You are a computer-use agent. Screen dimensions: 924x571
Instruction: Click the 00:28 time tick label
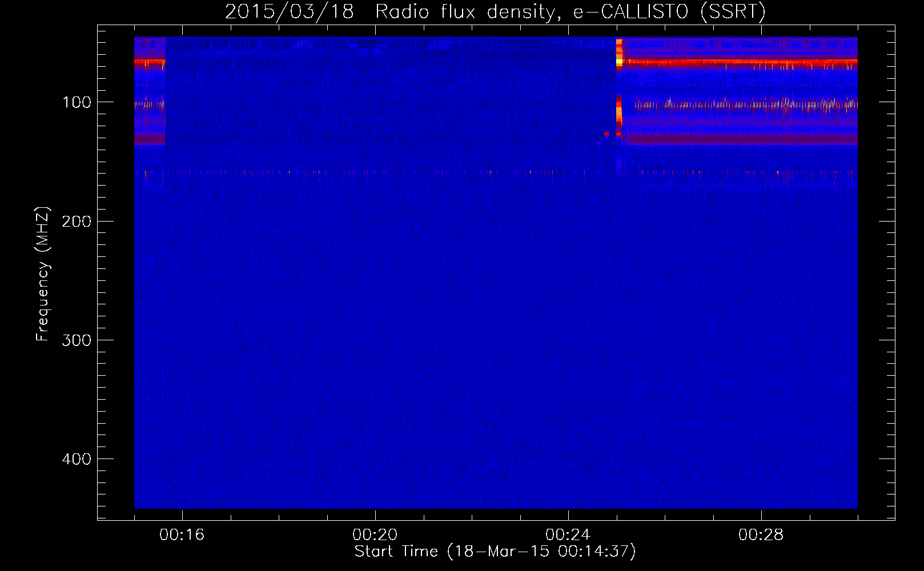761,534
